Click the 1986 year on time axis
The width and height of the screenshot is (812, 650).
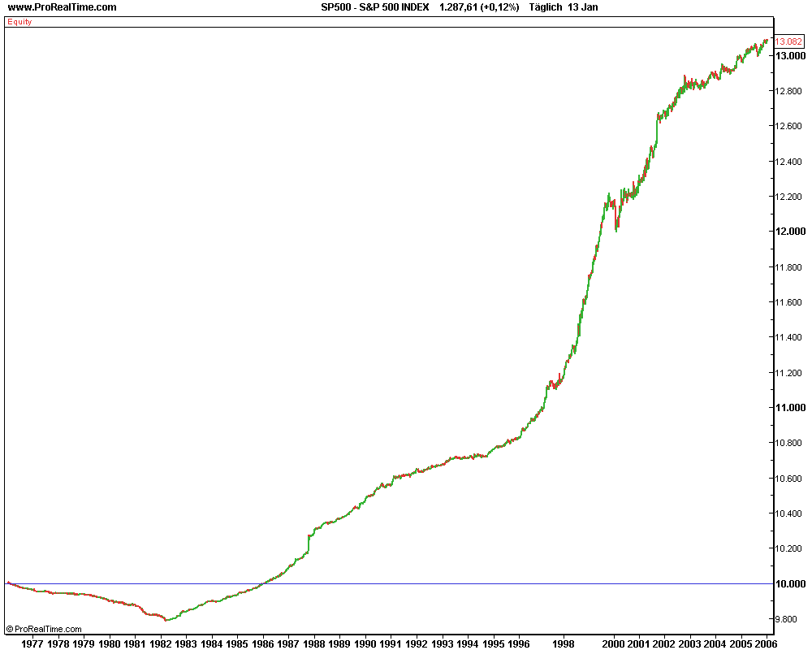(263, 644)
